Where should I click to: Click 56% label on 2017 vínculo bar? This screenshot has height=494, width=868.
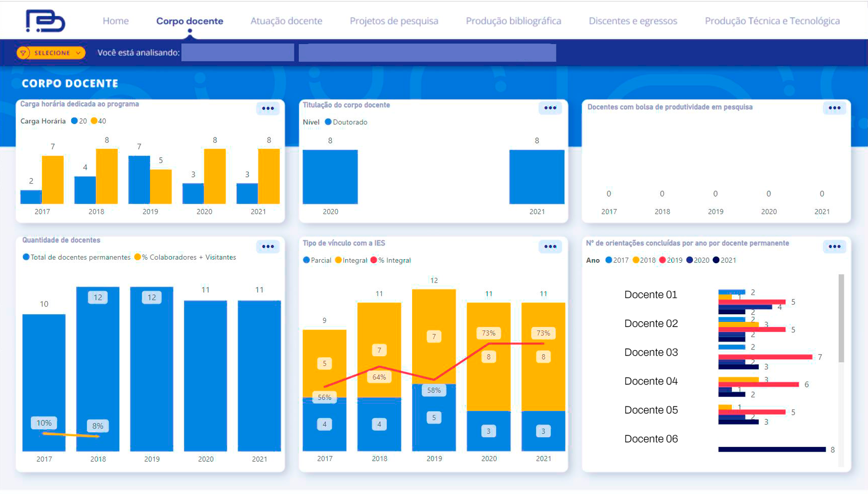coord(325,398)
